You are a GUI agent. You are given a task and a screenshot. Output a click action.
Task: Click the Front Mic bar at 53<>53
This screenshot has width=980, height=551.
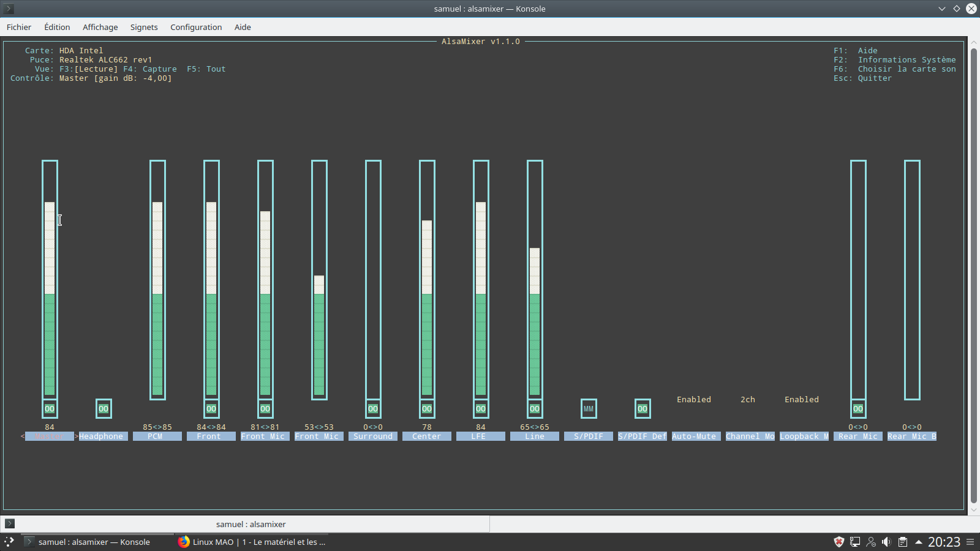[x=319, y=280]
